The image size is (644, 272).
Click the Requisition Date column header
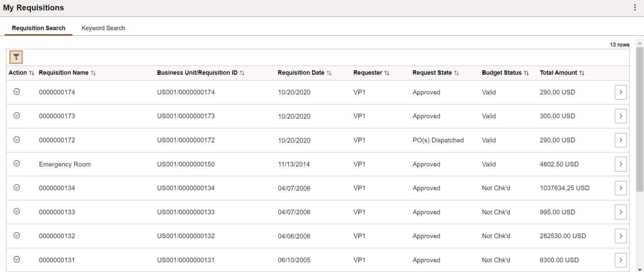point(301,73)
